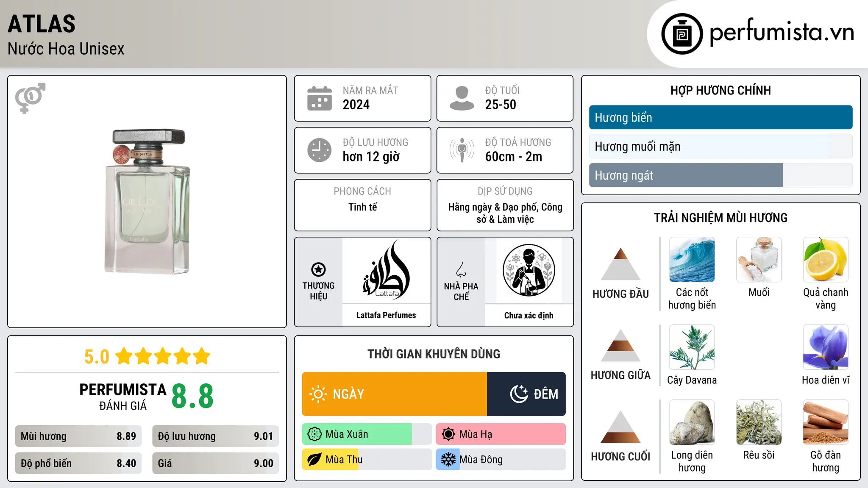Click the leaf icon for Mùa Thu
The image size is (868, 488).
[x=314, y=460]
